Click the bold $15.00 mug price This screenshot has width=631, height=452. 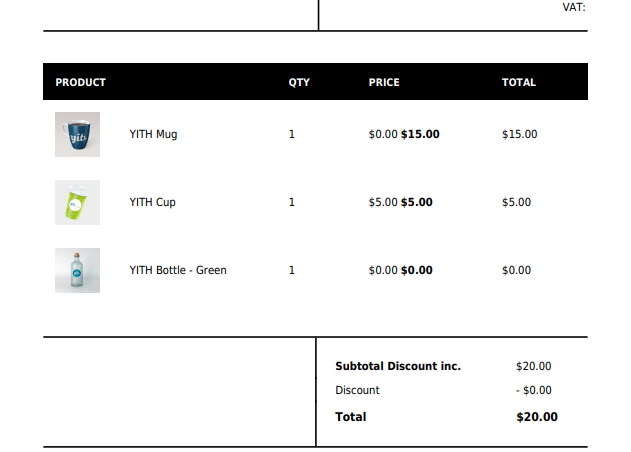420,134
